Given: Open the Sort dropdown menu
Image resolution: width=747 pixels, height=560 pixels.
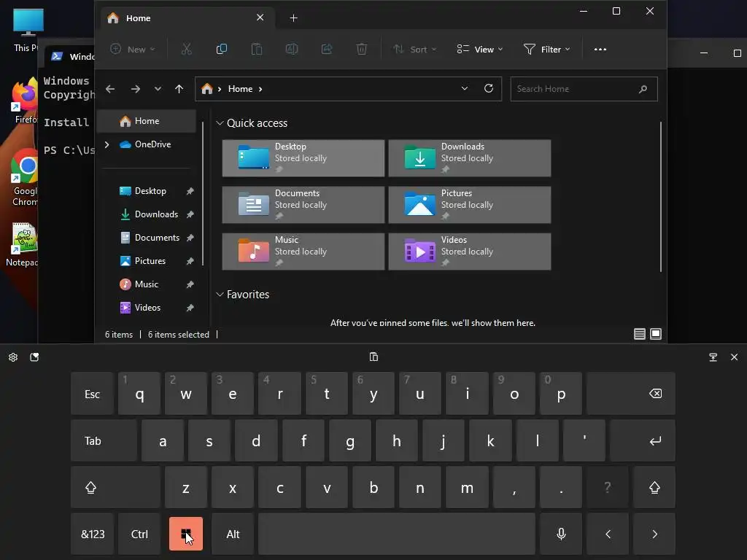Looking at the screenshot, I should (414, 49).
